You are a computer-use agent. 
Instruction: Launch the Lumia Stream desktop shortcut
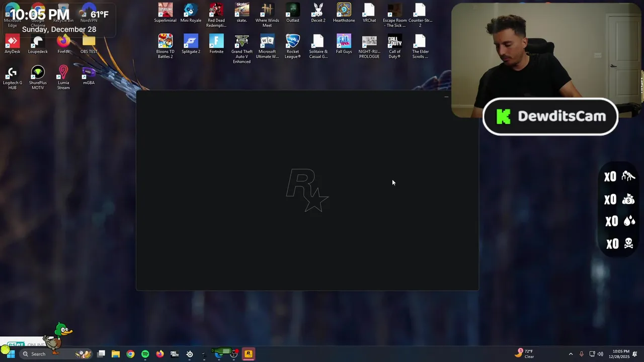[63, 77]
